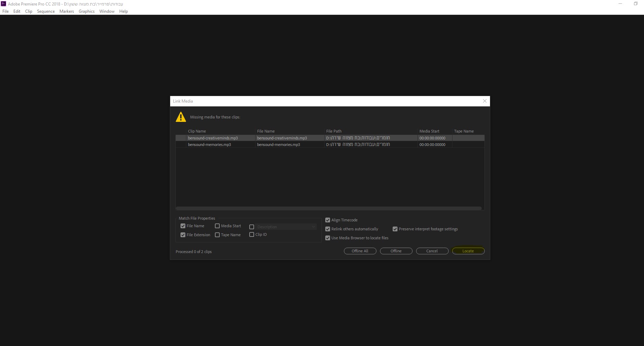Click the Cancel button
644x346 pixels.
click(432, 251)
